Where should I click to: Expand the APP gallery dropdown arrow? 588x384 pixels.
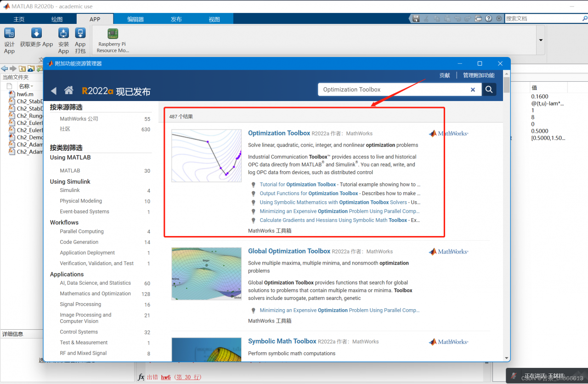pyautogui.click(x=541, y=40)
